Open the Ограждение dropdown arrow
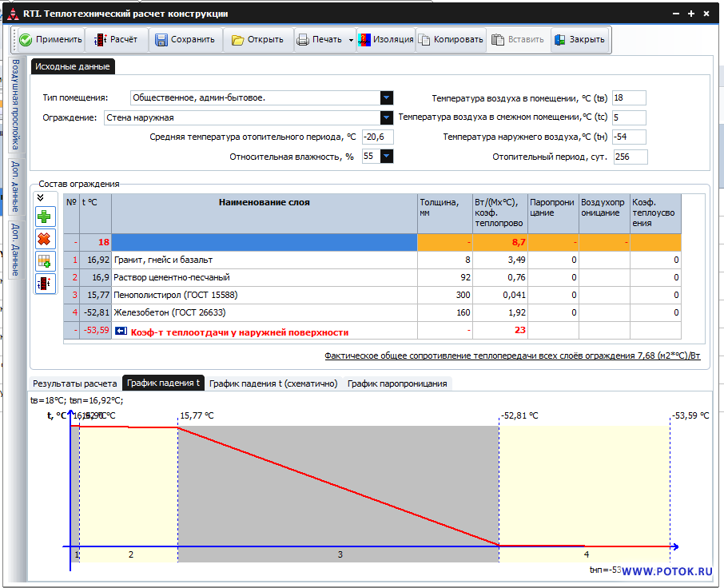 click(387, 117)
